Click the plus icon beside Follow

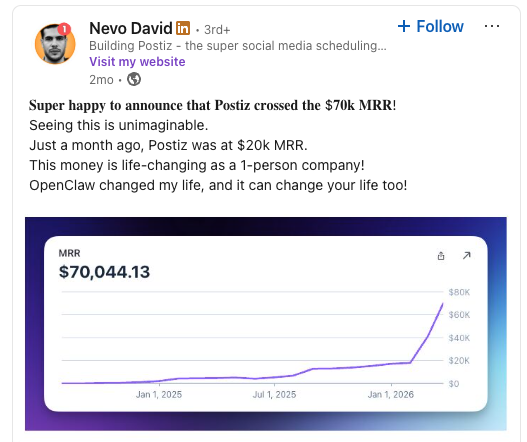tap(404, 26)
